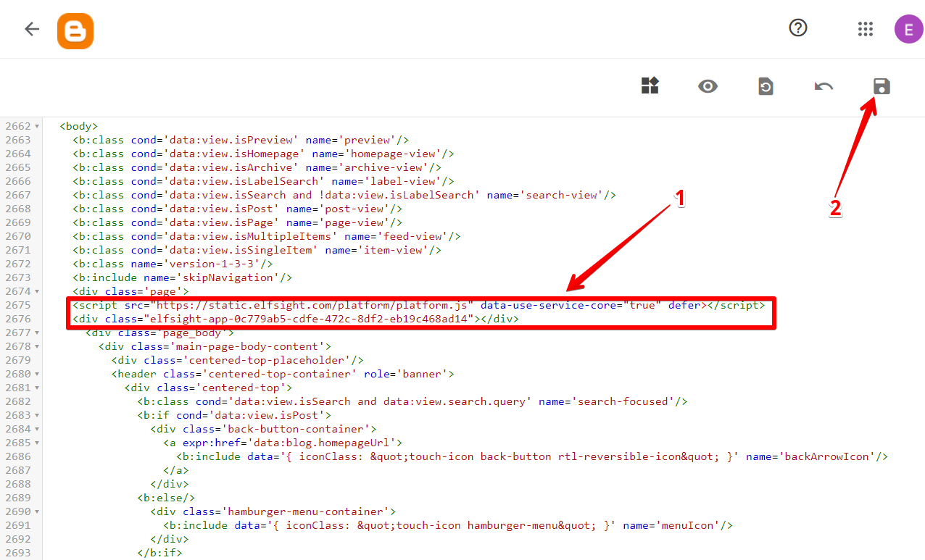Click the elfsight-app div class line
Viewport: 925px width, 560px height.
click(x=296, y=319)
